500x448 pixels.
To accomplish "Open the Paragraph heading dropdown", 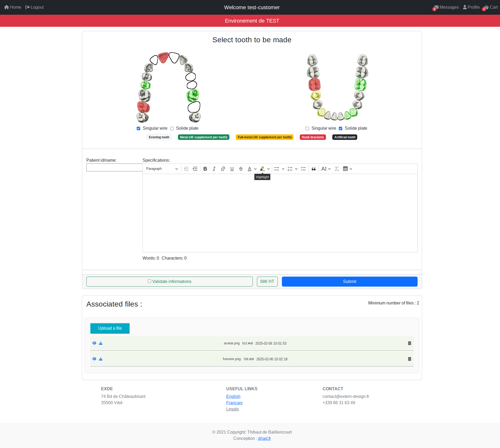I will pos(162,169).
